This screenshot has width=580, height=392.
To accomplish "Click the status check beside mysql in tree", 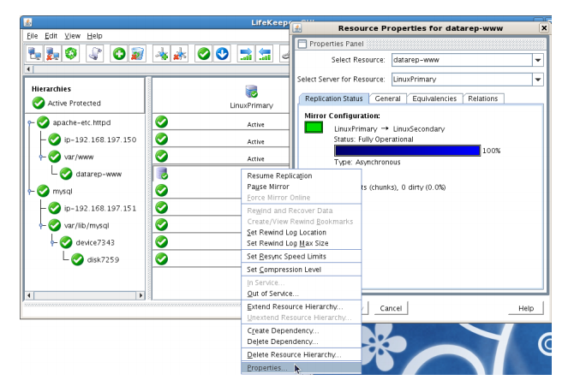I will coord(44,191).
